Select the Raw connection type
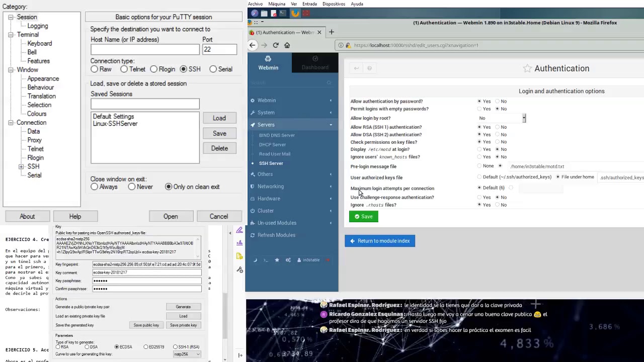The image size is (644, 362). point(95,69)
